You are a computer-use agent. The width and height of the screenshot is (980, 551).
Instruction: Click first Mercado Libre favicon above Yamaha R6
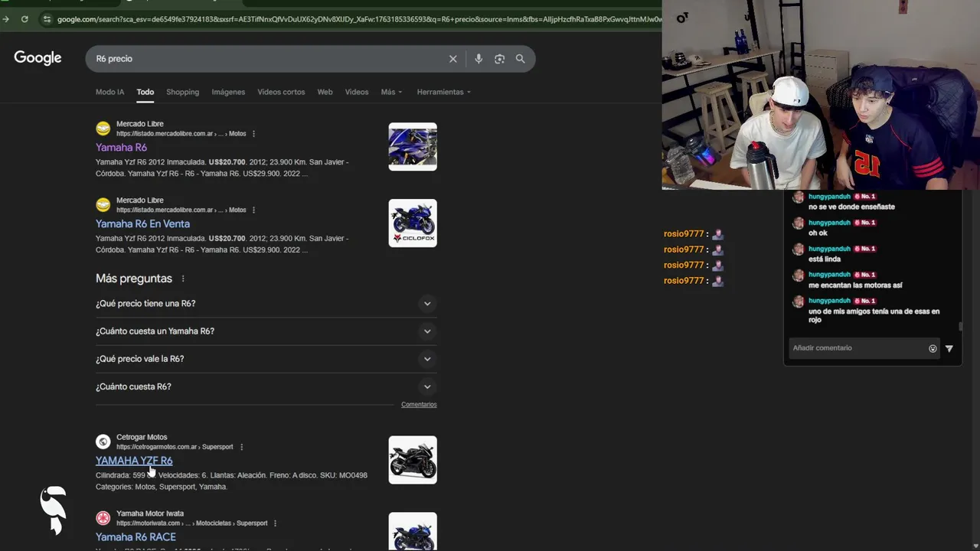pyautogui.click(x=103, y=129)
